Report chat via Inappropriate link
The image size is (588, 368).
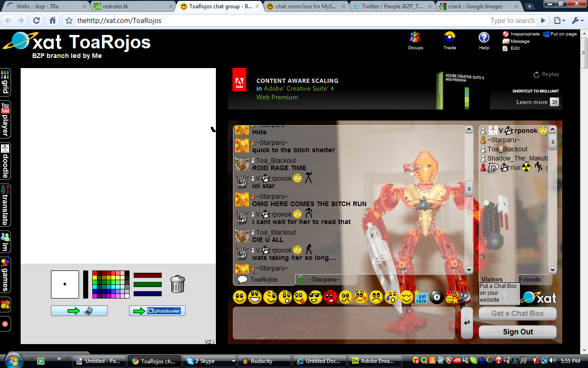pyautogui.click(x=521, y=34)
